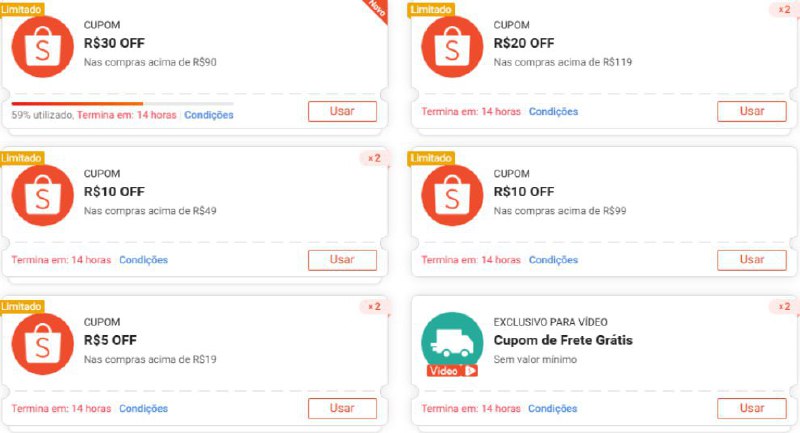800x433 pixels.
Task: Click the 59% utilizado progress bar
Action: 122,104
